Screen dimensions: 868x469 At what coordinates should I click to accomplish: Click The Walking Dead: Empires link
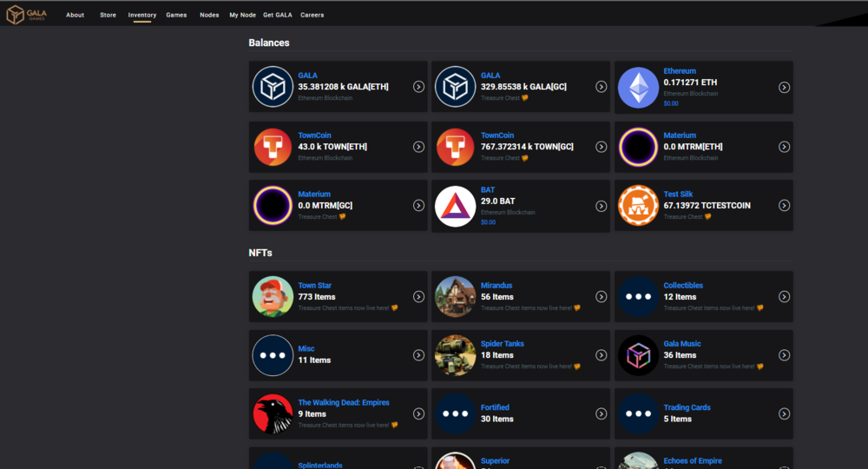(x=343, y=402)
